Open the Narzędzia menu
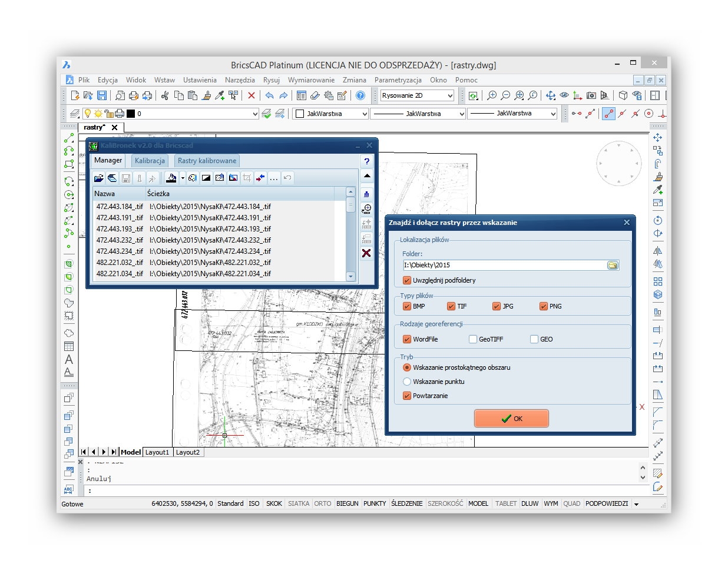Viewport: 728px width, 570px height. (x=240, y=80)
